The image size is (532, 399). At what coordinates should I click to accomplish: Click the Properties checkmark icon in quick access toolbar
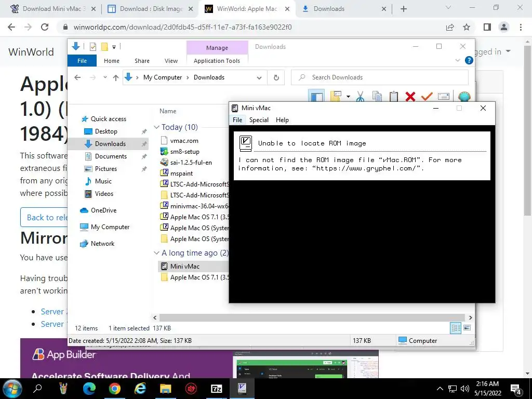(x=92, y=47)
